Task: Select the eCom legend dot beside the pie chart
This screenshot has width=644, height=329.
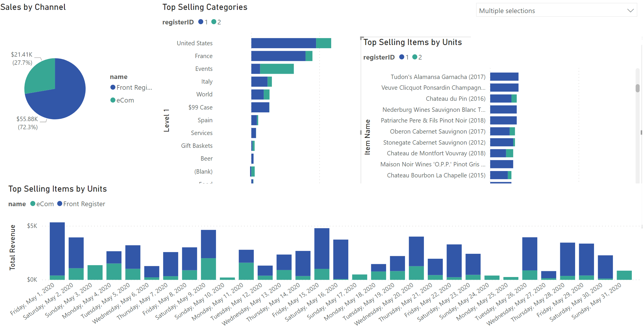Action: click(x=113, y=100)
